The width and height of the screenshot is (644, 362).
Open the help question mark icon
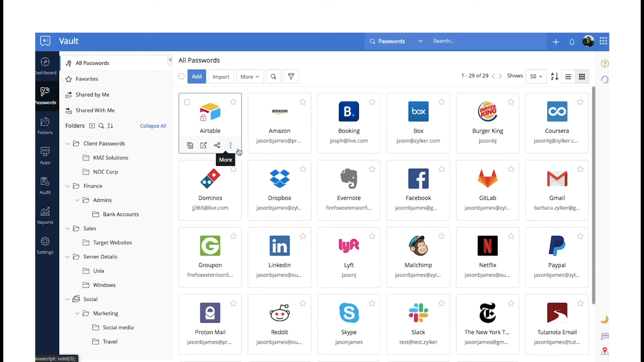coord(604,64)
